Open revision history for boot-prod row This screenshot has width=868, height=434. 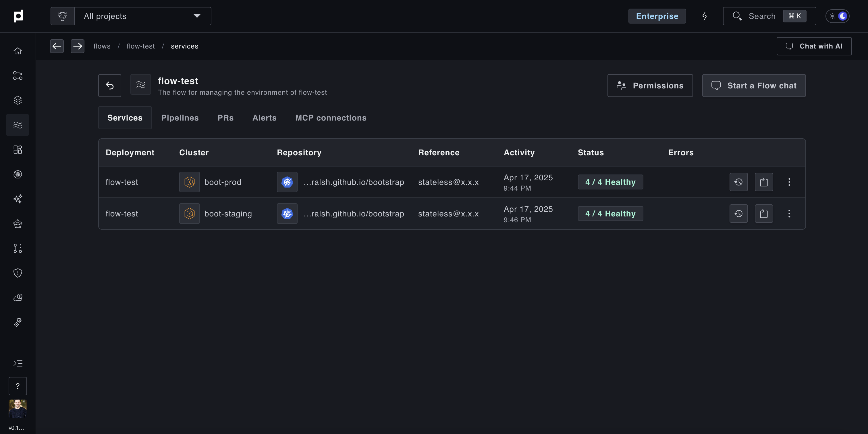[738, 182]
